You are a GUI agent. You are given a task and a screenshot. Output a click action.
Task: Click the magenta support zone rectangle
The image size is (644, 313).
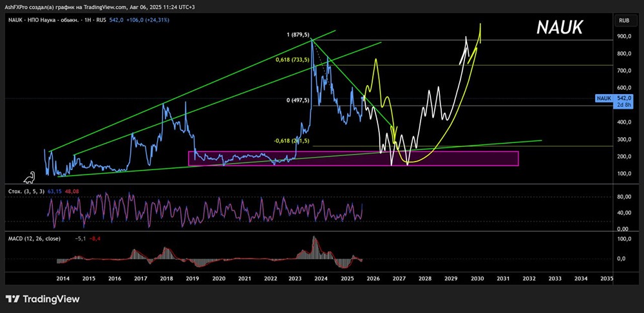point(353,158)
